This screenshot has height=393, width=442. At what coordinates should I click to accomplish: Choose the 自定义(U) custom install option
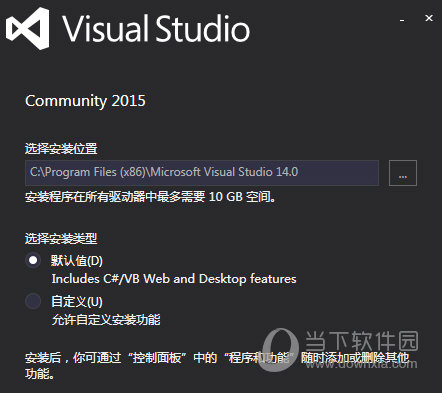click(x=33, y=301)
